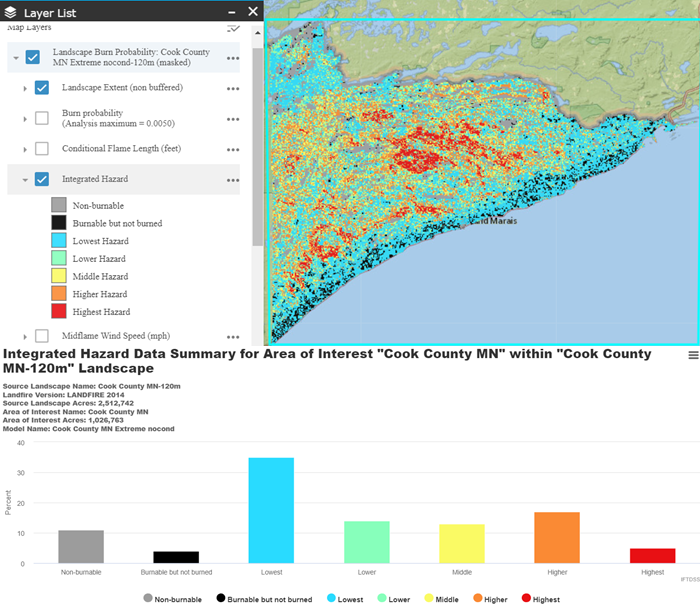Click the orange Higher hazard chart bar
Screen dimensions: 700x606
tap(557, 538)
